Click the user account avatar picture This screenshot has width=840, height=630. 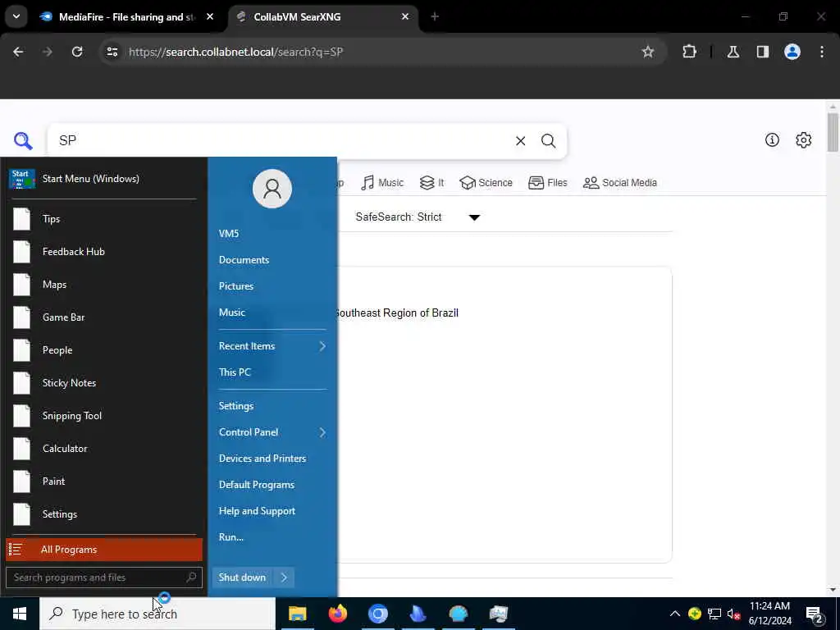point(272,189)
